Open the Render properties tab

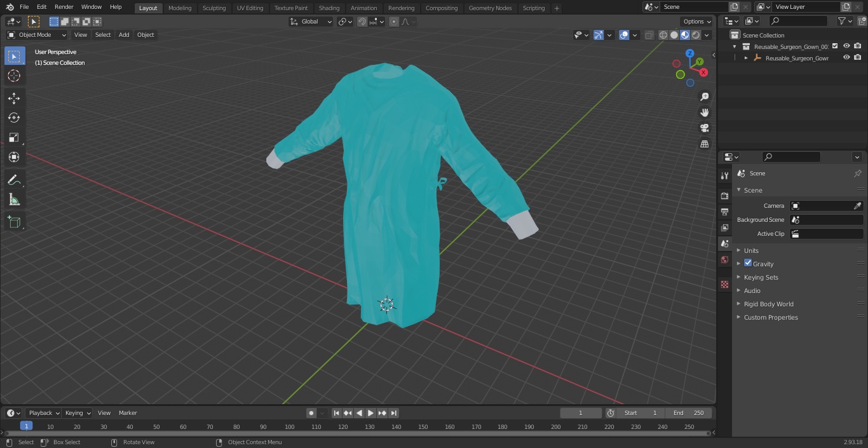(724, 196)
